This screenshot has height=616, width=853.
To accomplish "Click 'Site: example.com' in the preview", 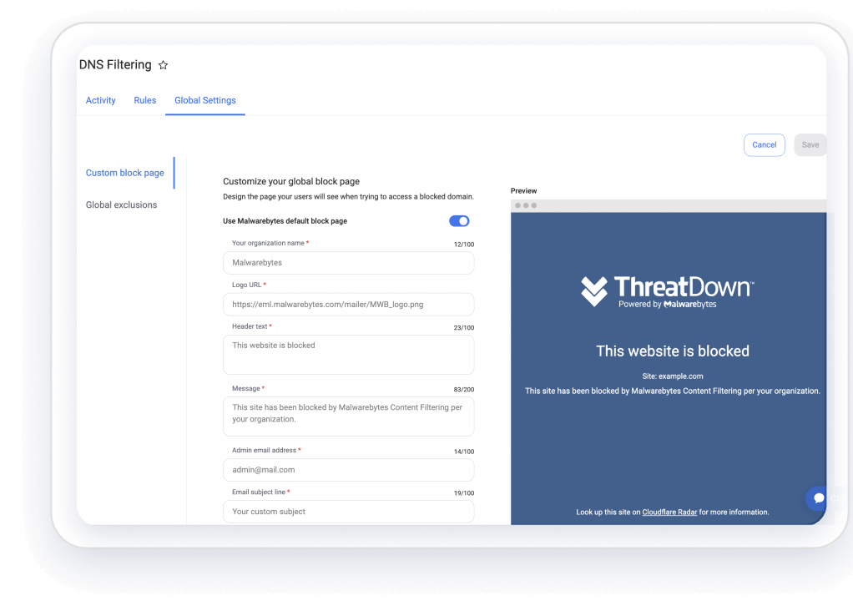I will click(x=673, y=376).
